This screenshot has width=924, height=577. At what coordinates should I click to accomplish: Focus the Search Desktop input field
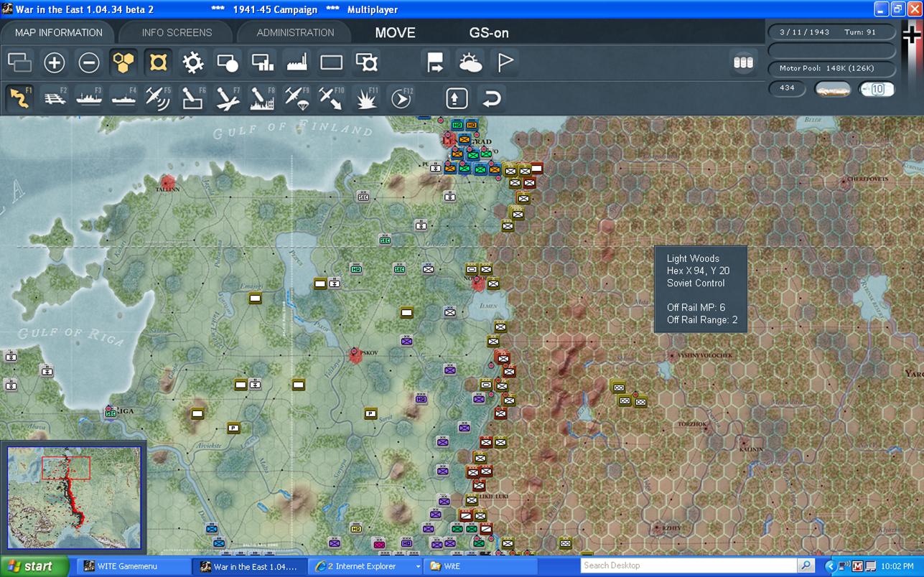[689, 566]
